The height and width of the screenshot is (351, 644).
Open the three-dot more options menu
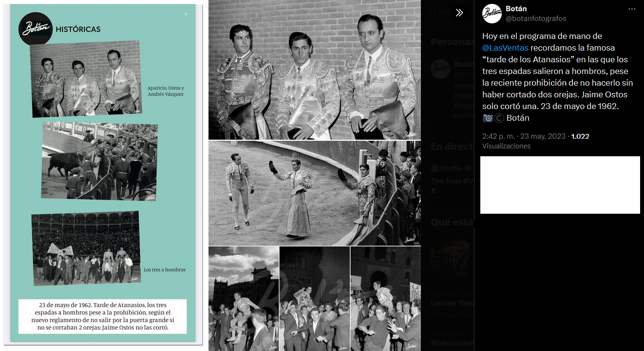point(631,9)
